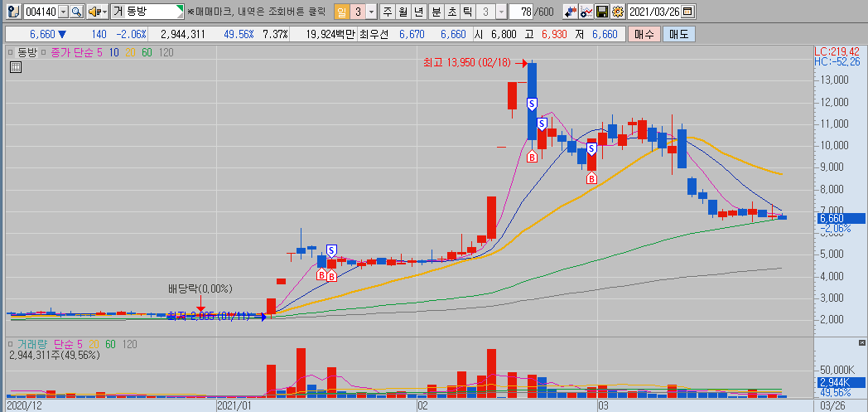
Task: Click the blue 매도 sell button
Action: (x=678, y=34)
